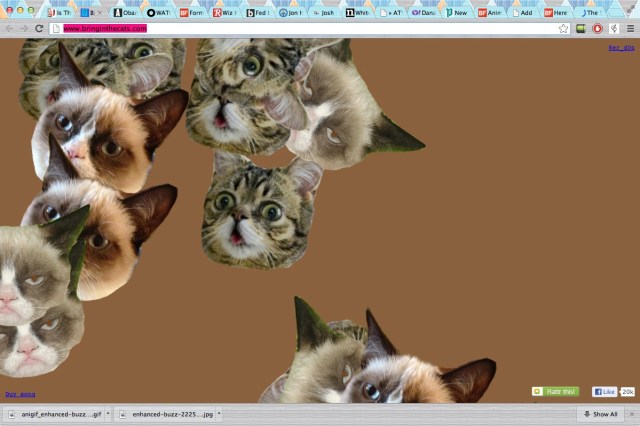Switch to the 'Fed' tab
The height and width of the screenshot is (426, 640).
pos(258,13)
